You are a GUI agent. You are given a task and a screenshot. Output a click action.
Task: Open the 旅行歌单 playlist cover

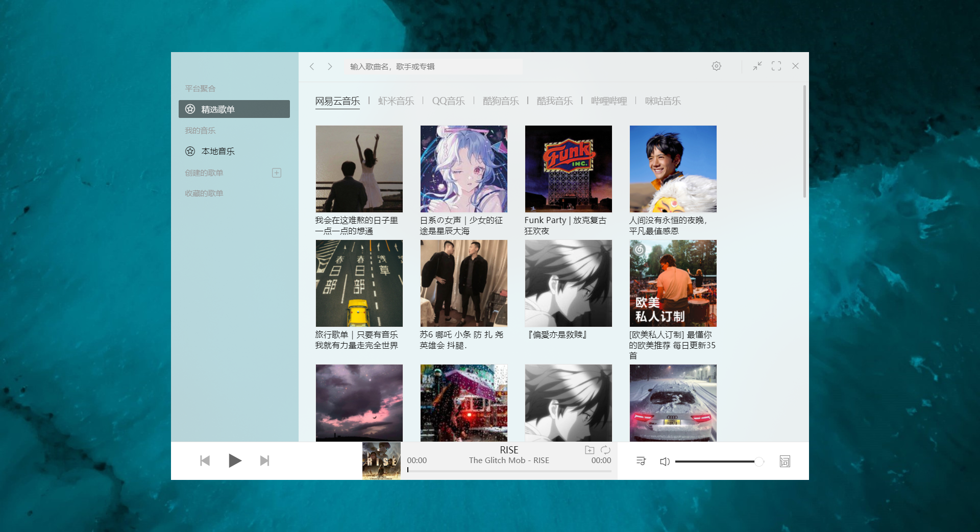[359, 283]
